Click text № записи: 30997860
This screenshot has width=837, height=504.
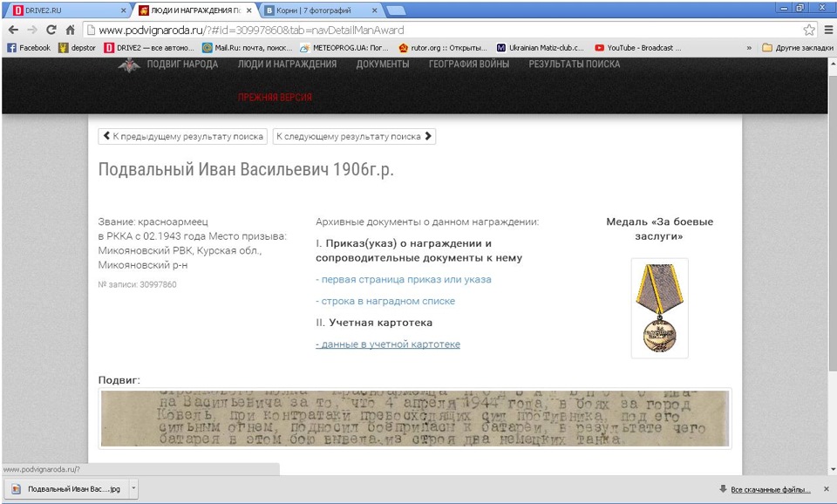pyautogui.click(x=137, y=284)
